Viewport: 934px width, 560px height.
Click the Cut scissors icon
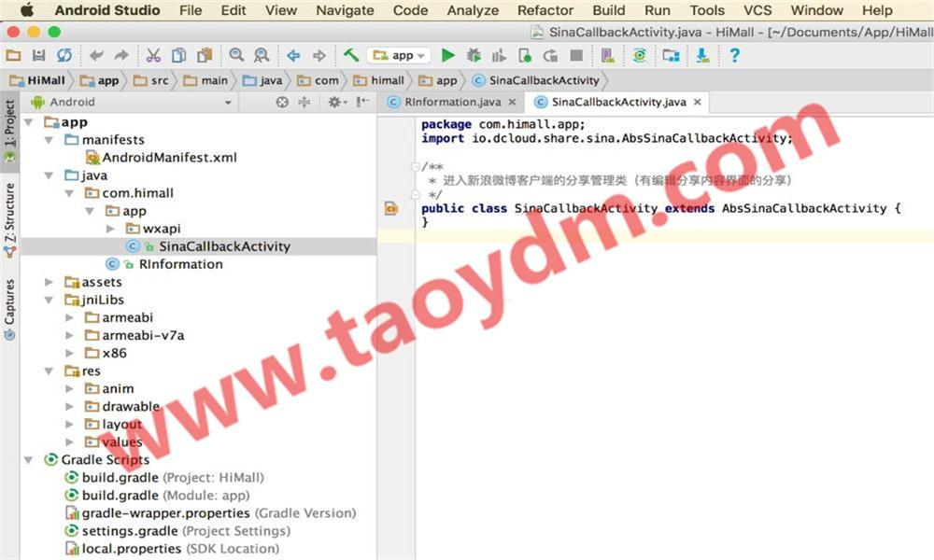[x=153, y=55]
